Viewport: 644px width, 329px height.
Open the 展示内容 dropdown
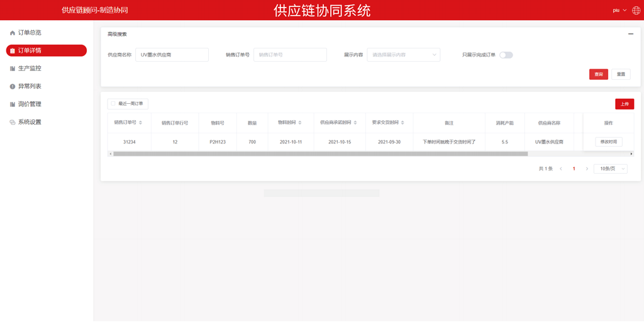(x=403, y=55)
